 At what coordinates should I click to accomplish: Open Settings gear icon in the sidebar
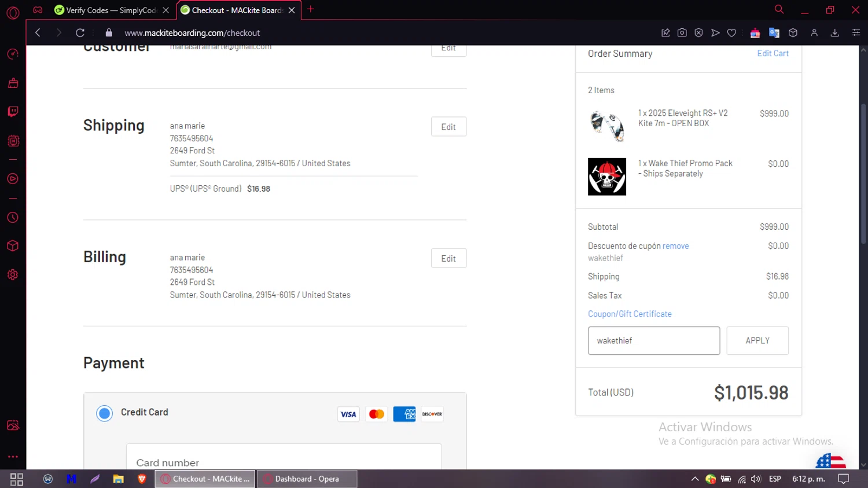pyautogui.click(x=13, y=275)
